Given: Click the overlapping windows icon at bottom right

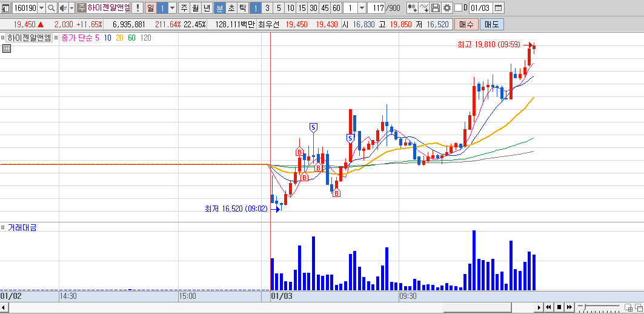Looking at the screenshot, I should click(639, 307).
